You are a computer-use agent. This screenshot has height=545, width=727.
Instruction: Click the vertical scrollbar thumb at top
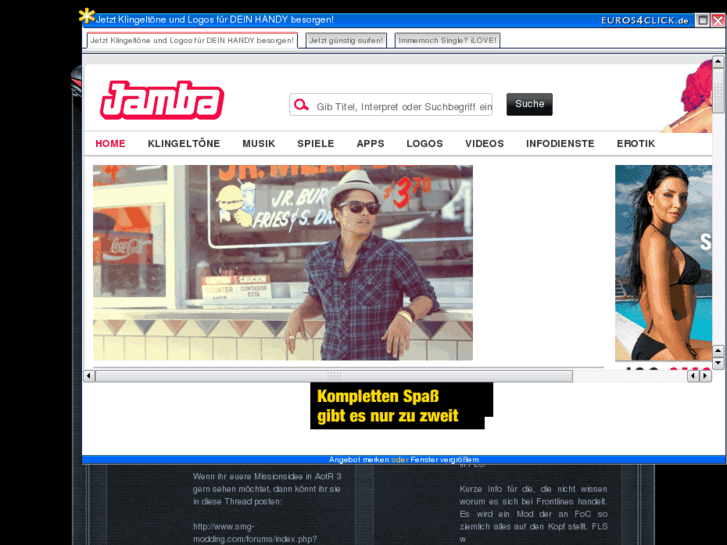[x=718, y=90]
